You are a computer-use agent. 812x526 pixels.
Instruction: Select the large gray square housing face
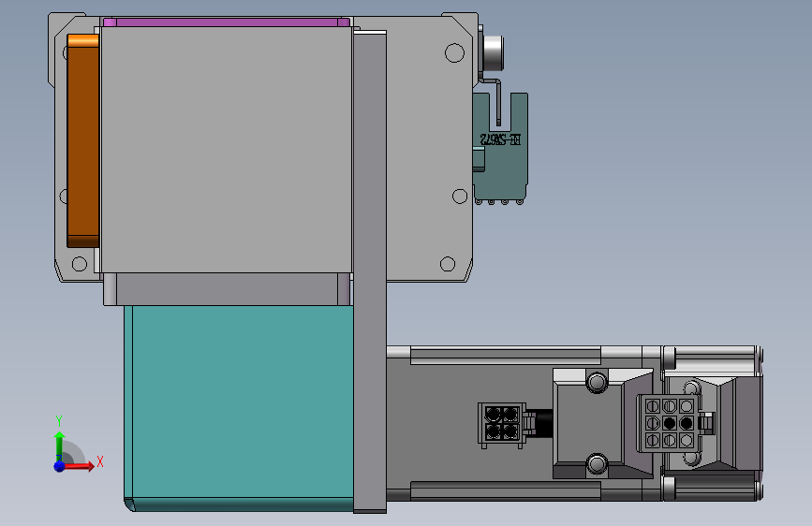[x=227, y=150]
